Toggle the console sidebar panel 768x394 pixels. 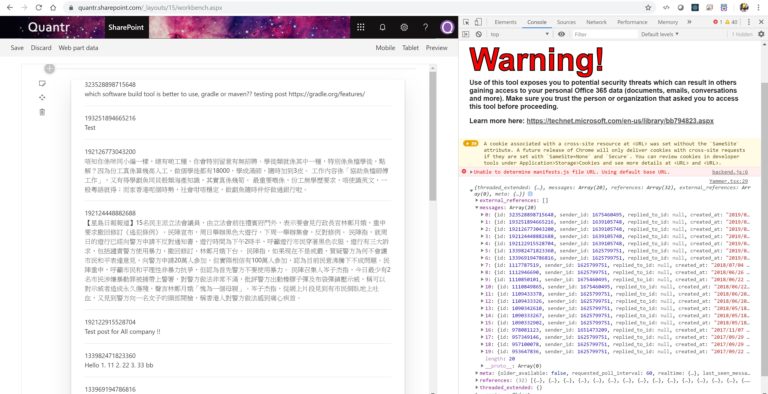point(466,34)
